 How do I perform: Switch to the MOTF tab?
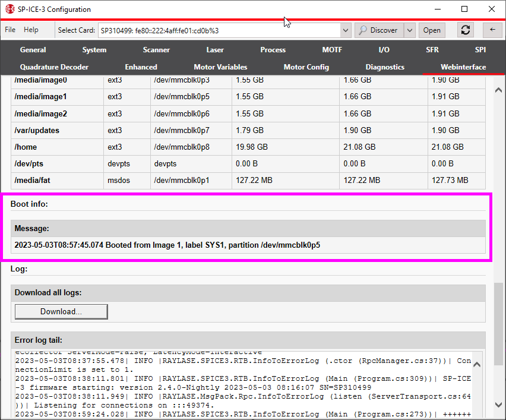[332, 50]
